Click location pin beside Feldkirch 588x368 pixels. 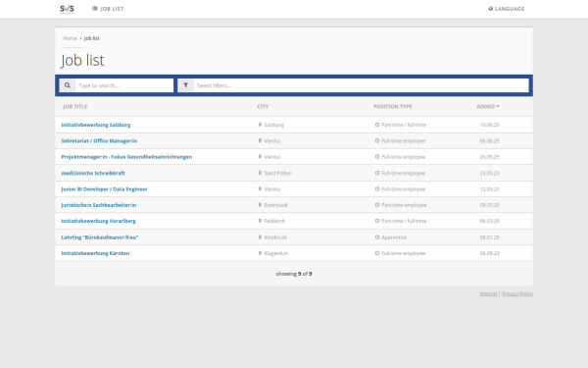point(260,221)
